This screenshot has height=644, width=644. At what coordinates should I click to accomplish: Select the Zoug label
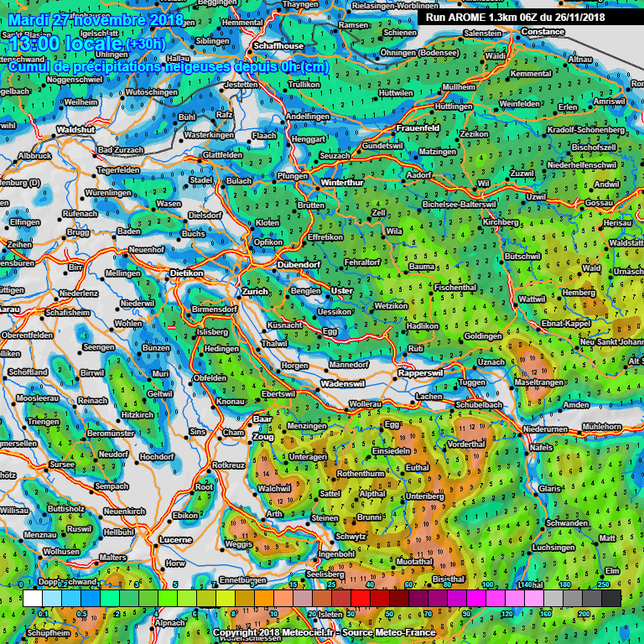(263, 437)
